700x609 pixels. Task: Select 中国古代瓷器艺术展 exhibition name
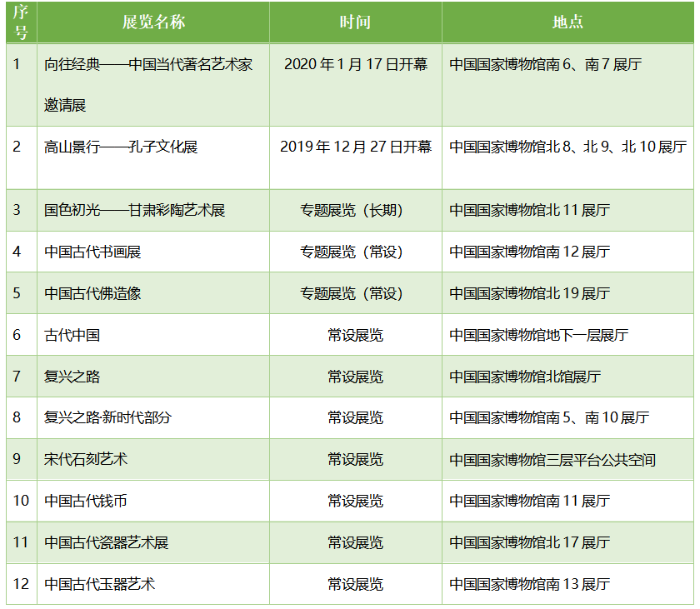point(107,543)
